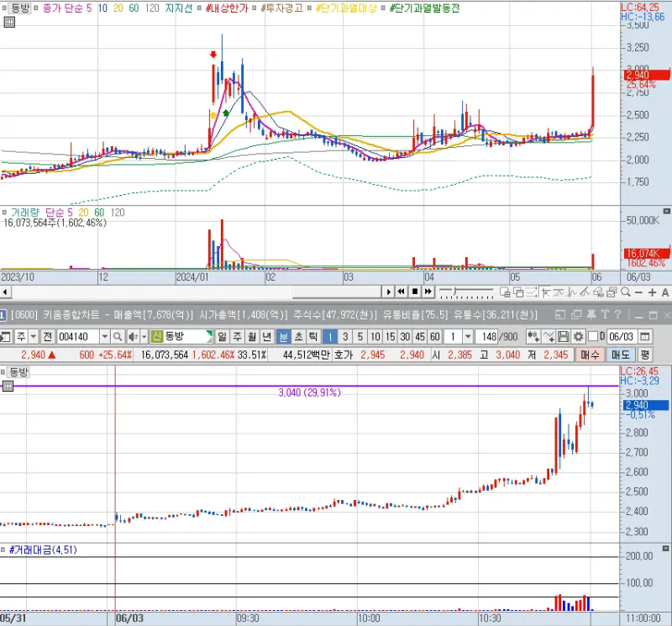Viewport: 672px width, 626px height.
Task: Collapse the volume pane corner button
Action: (666, 212)
